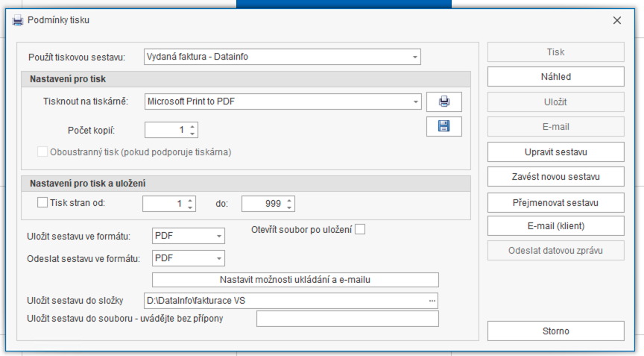The height and width of the screenshot is (356, 644).
Task: Decrease the 'do' page value with down arrow
Action: coord(290,207)
